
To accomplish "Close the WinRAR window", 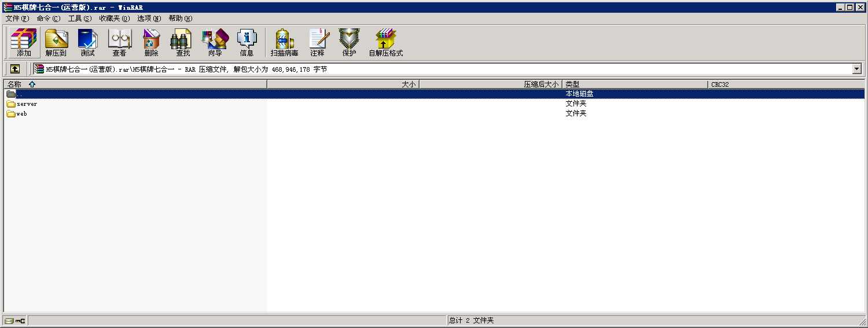I will [860, 8].
